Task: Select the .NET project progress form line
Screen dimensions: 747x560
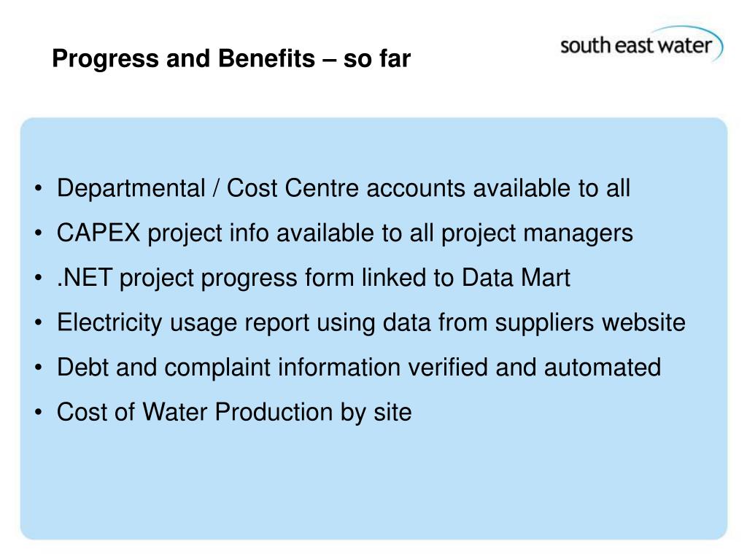Action: coord(314,278)
